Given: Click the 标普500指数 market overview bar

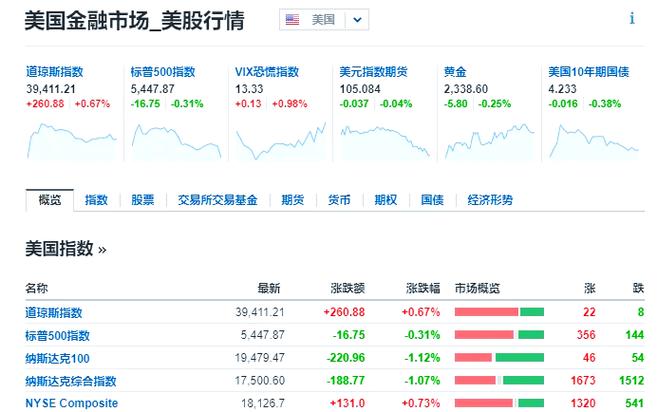Looking at the screenshot, I should coord(499,335).
